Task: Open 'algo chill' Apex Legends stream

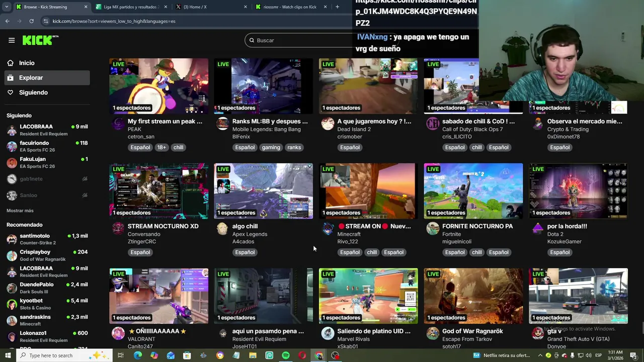Action: coord(263,191)
